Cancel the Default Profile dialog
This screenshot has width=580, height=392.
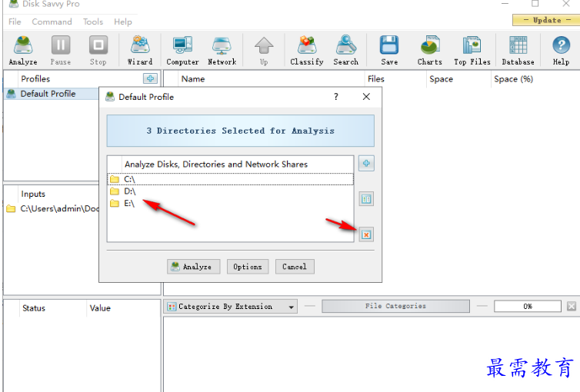295,267
